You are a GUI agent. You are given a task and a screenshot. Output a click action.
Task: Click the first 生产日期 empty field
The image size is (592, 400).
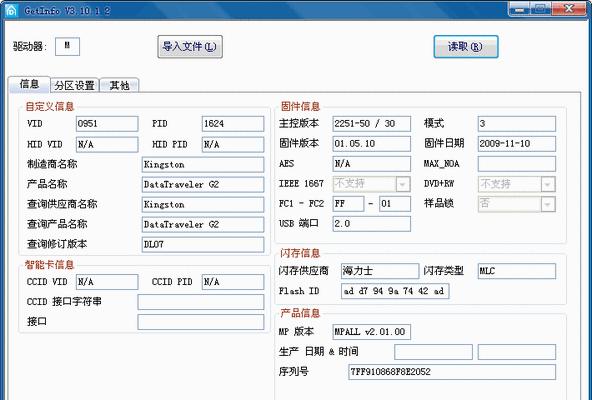(433, 352)
